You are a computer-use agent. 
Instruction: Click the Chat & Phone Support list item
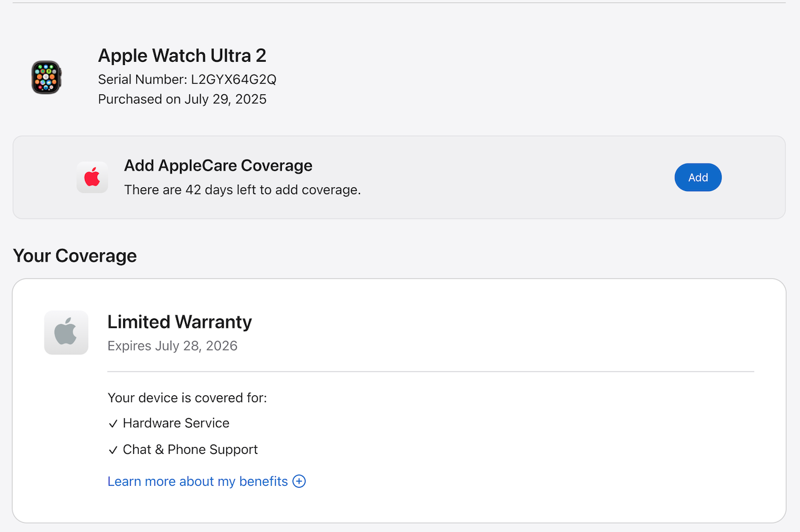(x=182, y=450)
